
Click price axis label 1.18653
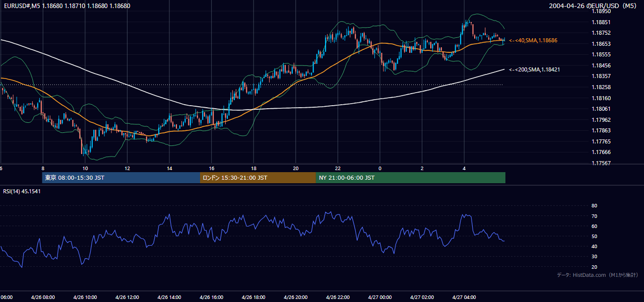click(601, 44)
